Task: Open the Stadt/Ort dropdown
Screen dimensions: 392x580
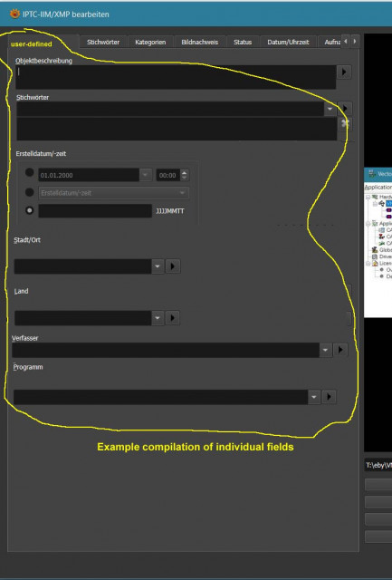Action: click(158, 266)
